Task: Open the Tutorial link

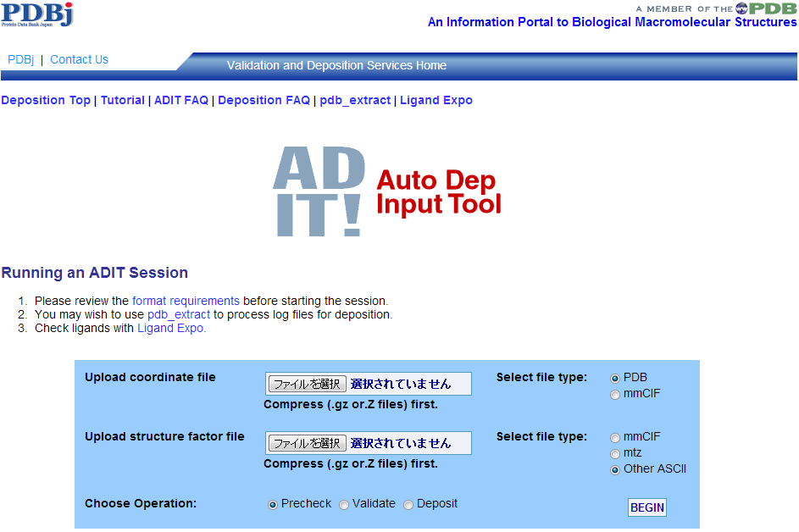Action: [123, 100]
